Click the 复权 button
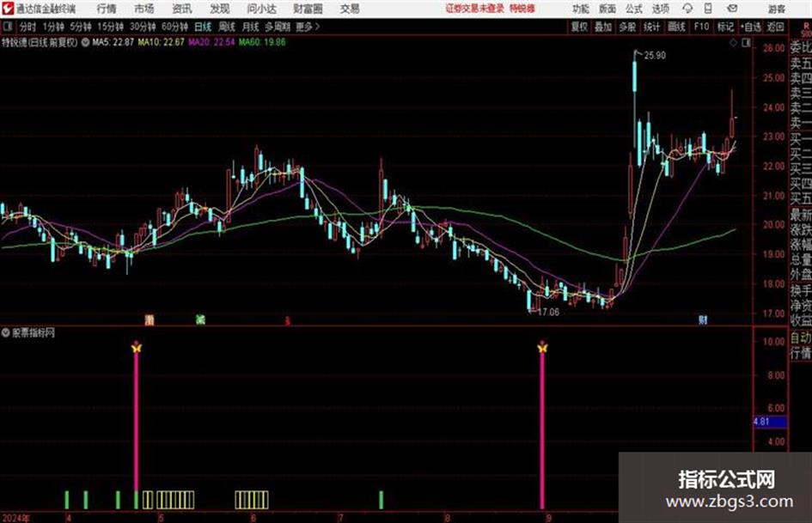This screenshot has height=523, width=812. (579, 27)
